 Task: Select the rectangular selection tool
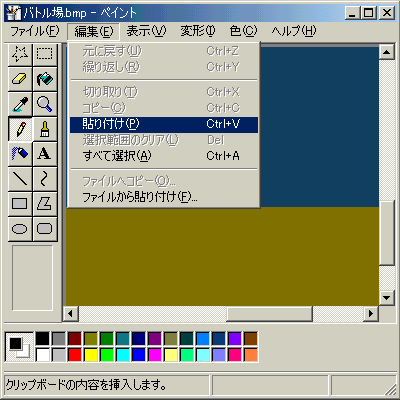[45, 54]
